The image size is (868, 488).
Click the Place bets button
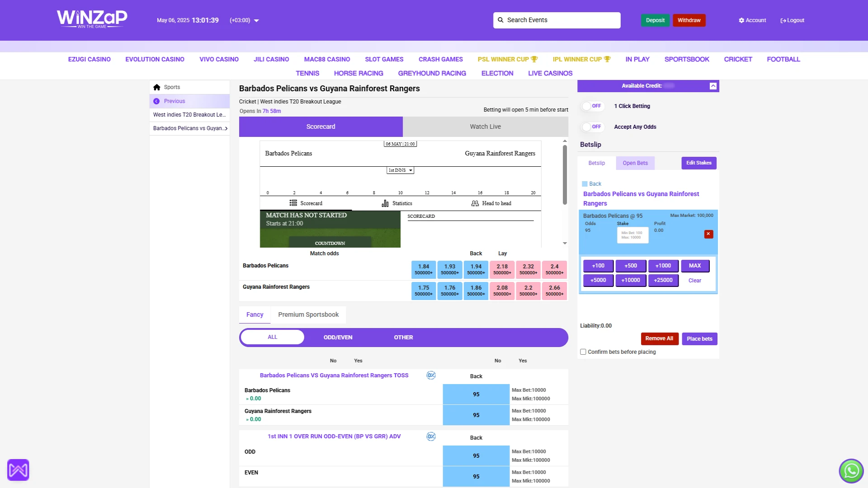tap(699, 338)
